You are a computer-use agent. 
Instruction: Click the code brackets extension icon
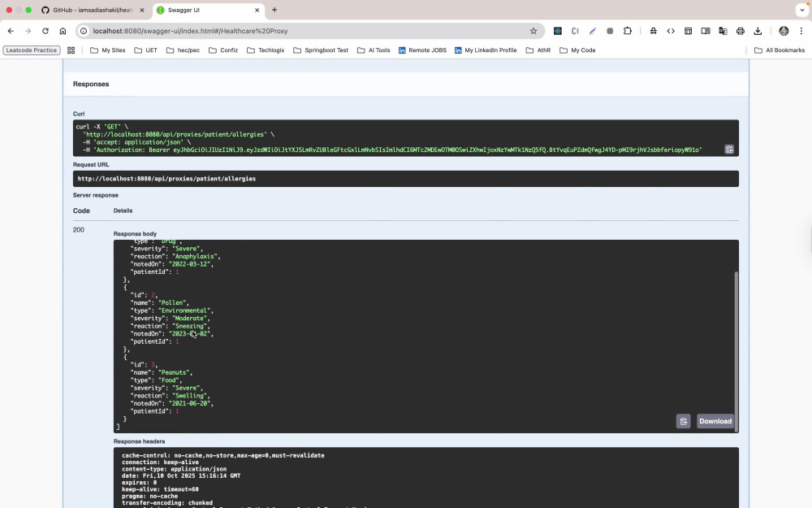671,31
